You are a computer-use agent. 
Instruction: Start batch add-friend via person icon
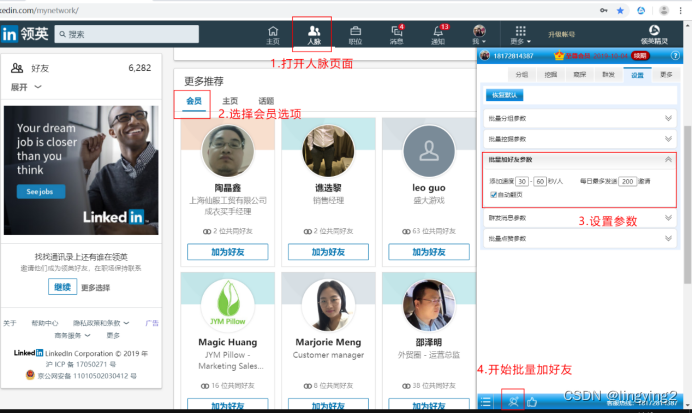point(513,402)
